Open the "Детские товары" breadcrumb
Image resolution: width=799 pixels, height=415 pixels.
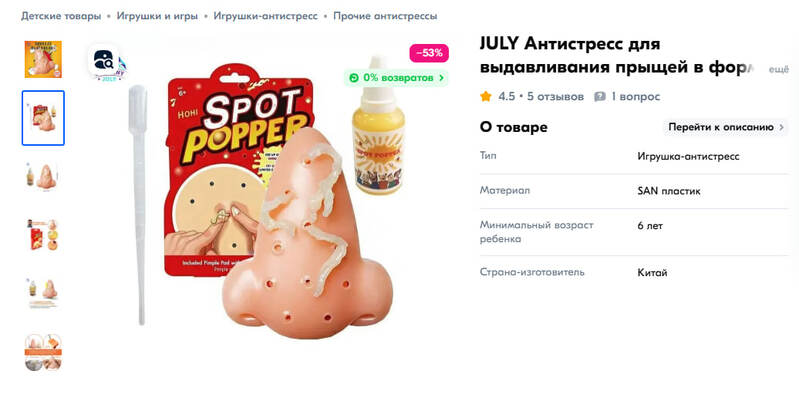[x=61, y=16]
